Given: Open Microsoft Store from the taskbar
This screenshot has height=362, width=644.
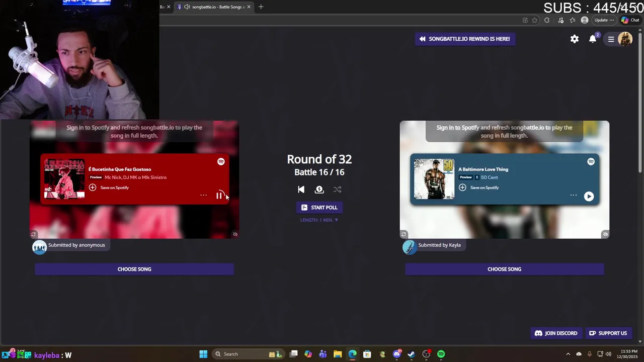Looking at the screenshot, I should tap(367, 354).
